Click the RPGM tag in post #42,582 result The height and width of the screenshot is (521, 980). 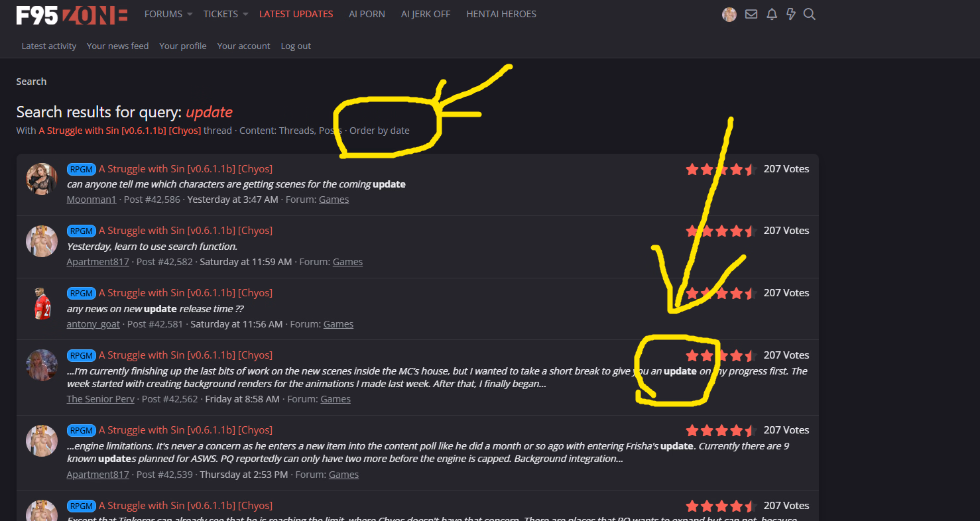(x=82, y=231)
